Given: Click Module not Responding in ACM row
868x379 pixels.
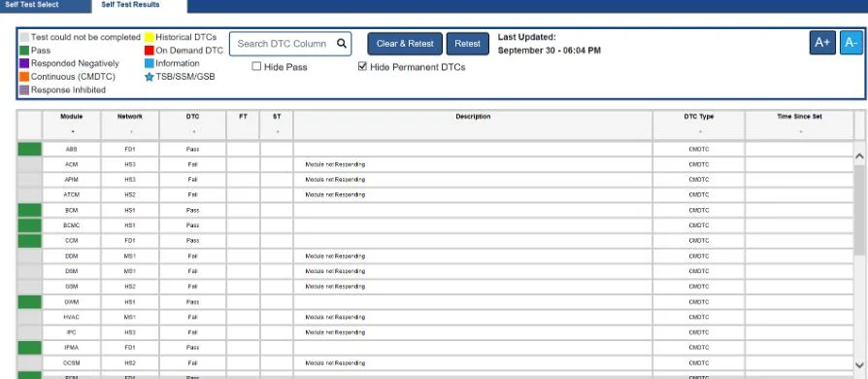Looking at the screenshot, I should coord(335,164).
